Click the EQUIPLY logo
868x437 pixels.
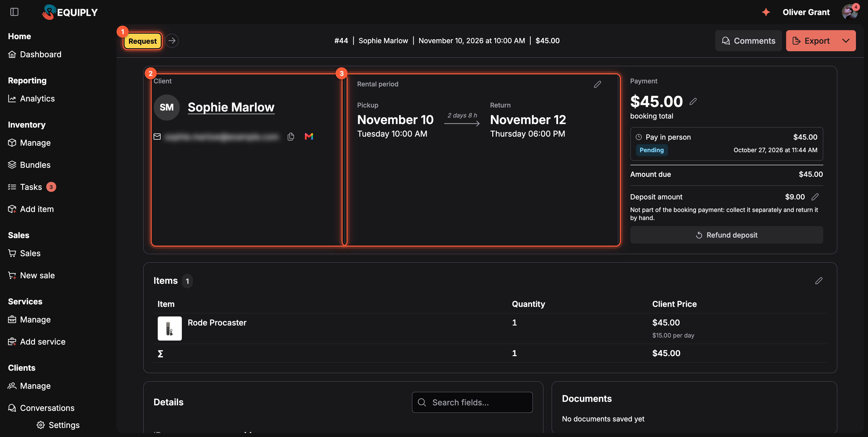click(70, 12)
